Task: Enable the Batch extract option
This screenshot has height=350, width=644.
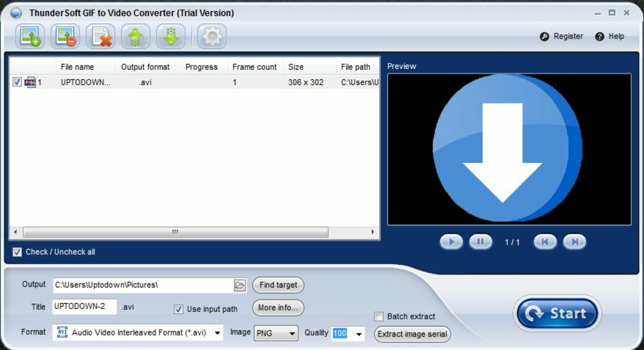Action: coord(379,316)
